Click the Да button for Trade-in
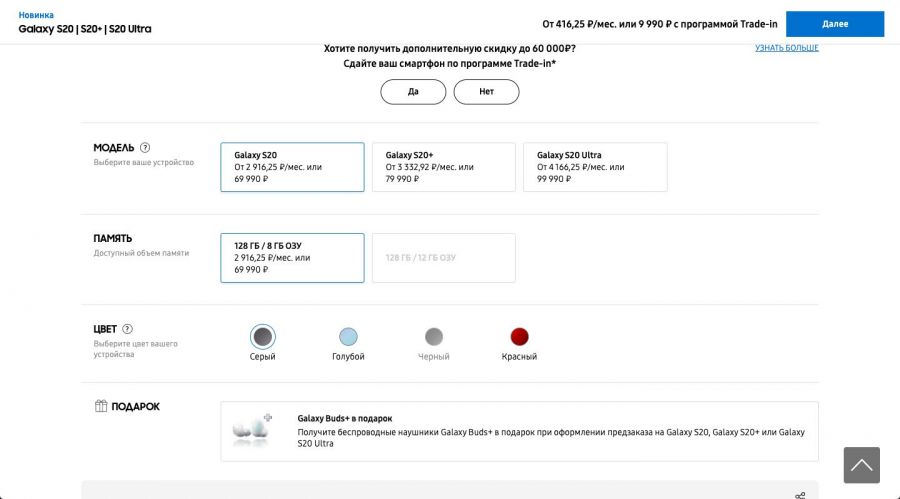 pyautogui.click(x=413, y=92)
